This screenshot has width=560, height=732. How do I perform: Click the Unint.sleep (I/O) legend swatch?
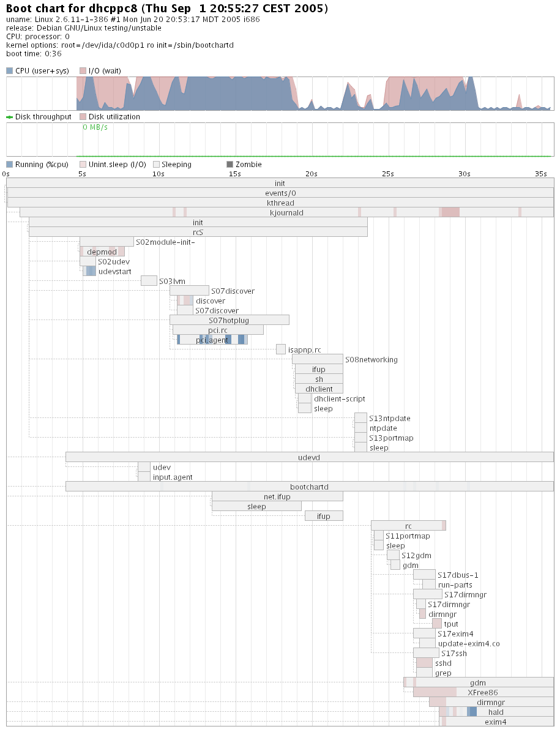83,165
